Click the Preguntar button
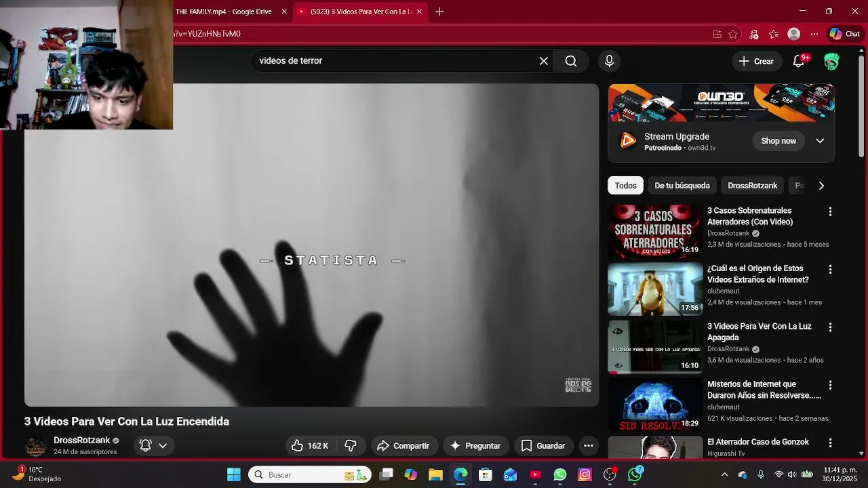 click(x=475, y=445)
